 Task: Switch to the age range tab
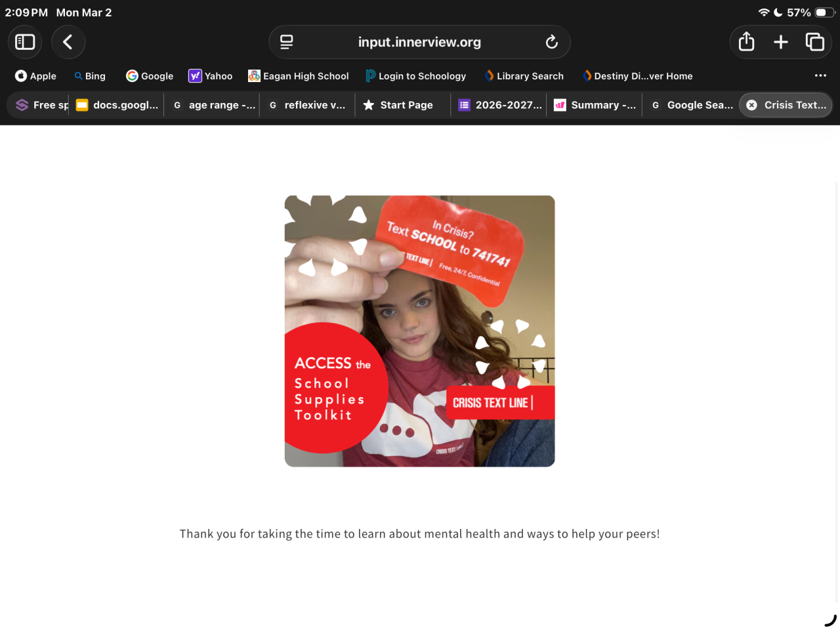coord(212,105)
